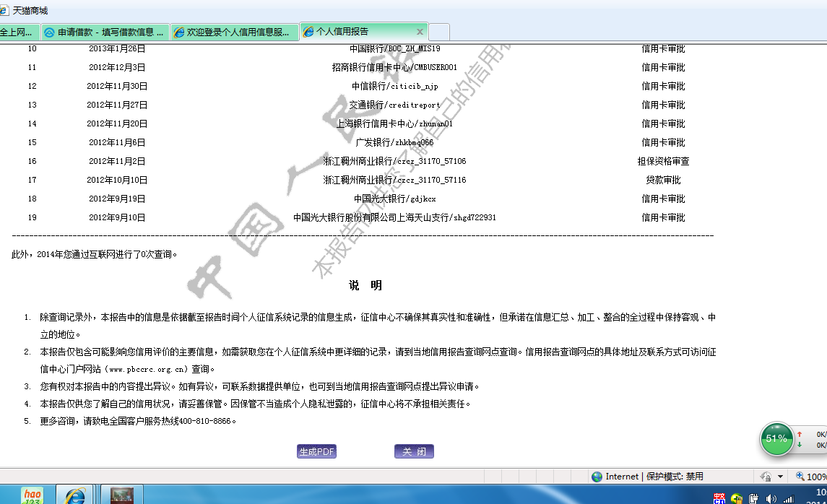Switch to the 申请借款 tab
Viewport: 827px width, 504px height.
105,32
